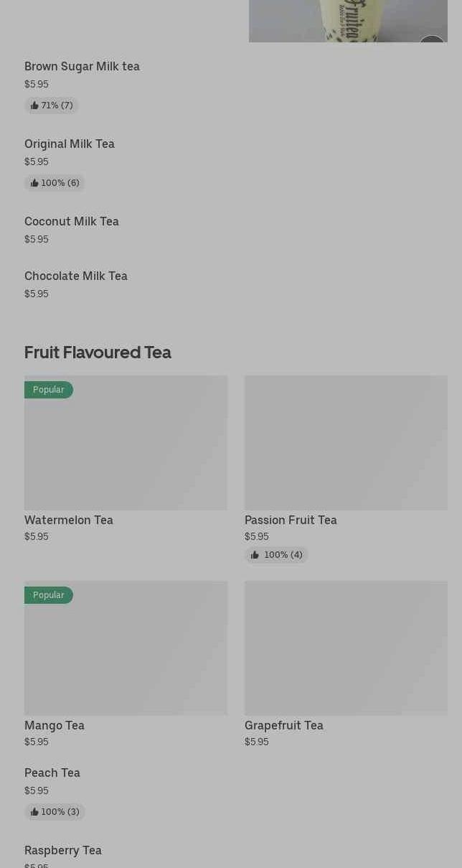
Task: Choose Chocolate Milk Tea
Action: (76, 276)
